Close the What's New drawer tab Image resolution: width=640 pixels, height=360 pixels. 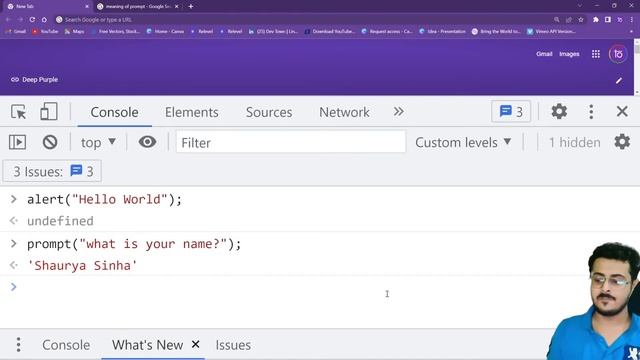pos(196,344)
